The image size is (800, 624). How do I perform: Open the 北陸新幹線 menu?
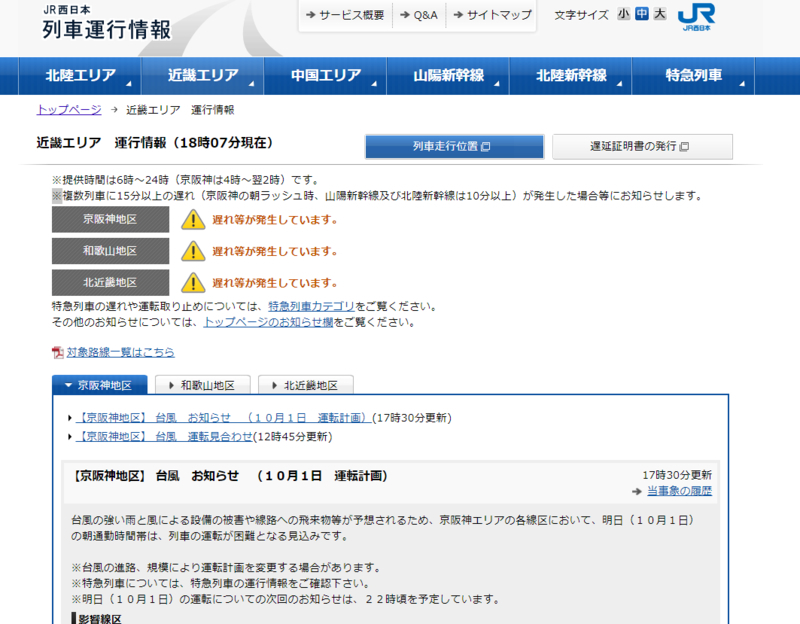pyautogui.click(x=571, y=76)
